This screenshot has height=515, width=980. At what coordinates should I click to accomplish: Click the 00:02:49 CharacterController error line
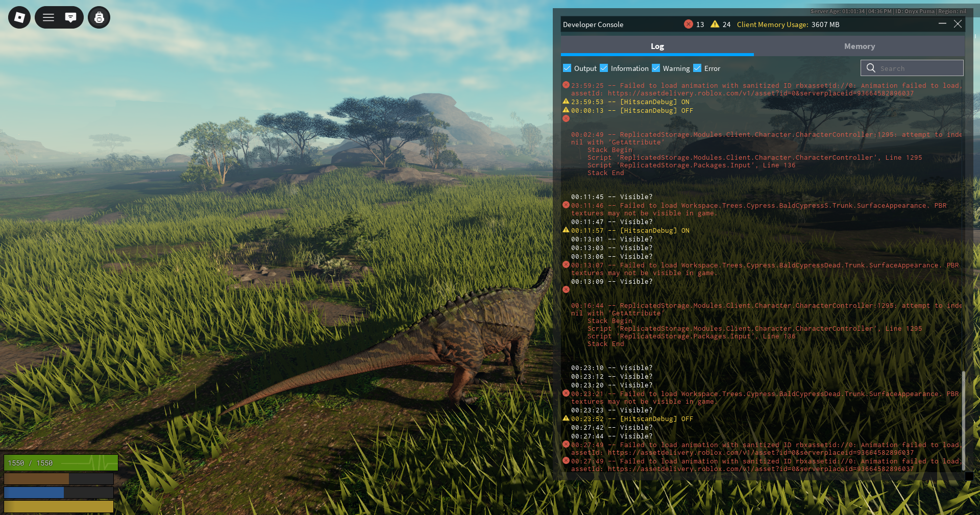[766, 138]
